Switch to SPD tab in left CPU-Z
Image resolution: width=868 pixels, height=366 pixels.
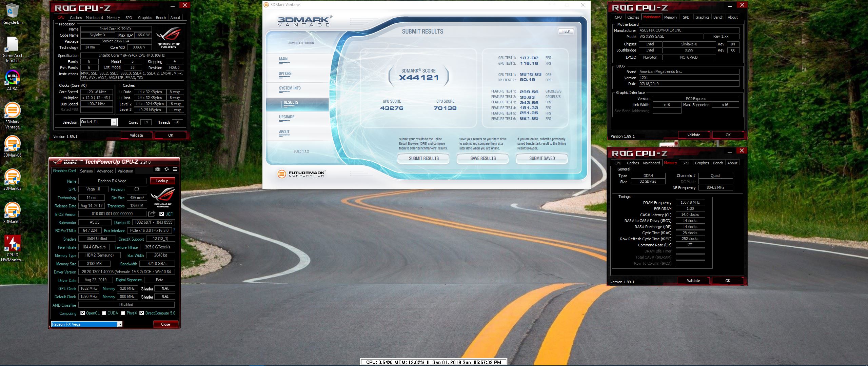pos(129,18)
